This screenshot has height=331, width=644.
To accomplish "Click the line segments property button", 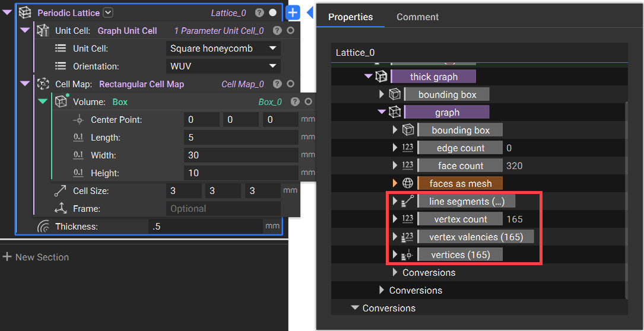I will pos(466,201).
